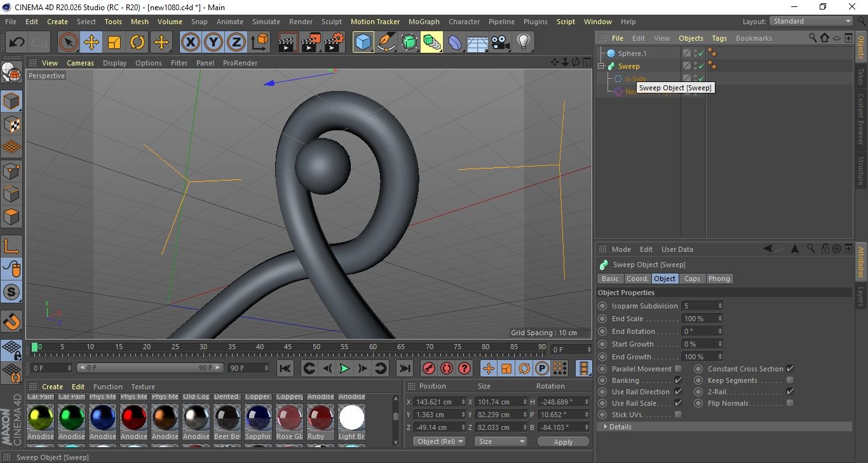Open the Layout Standard dropdown
The width and height of the screenshot is (868, 463).
tap(811, 21)
